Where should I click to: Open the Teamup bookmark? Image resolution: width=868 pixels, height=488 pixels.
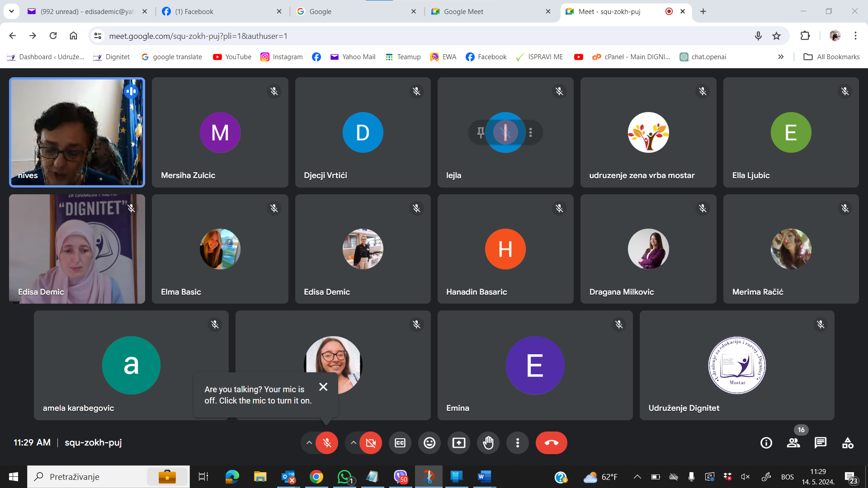pos(403,57)
